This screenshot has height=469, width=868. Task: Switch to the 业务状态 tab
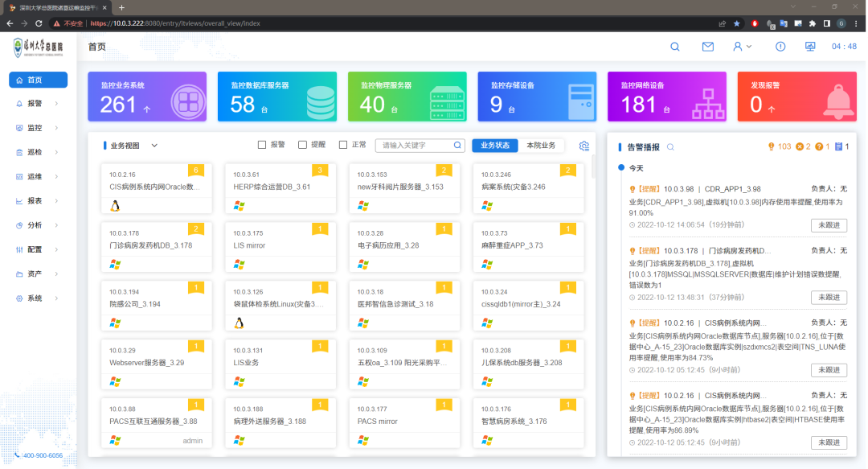pos(495,146)
